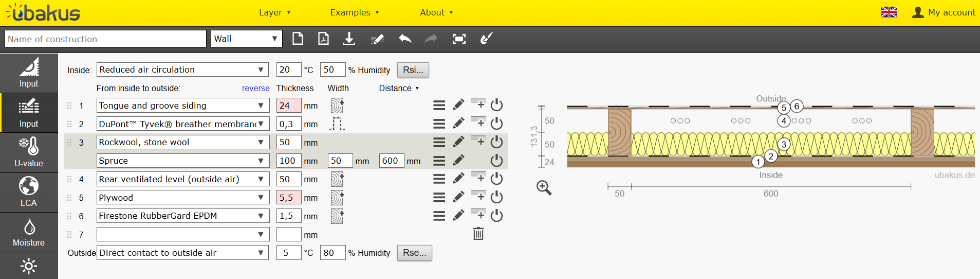The width and height of the screenshot is (980, 279).
Task: Delete empty layer 7 with trash icon
Action: tap(478, 234)
